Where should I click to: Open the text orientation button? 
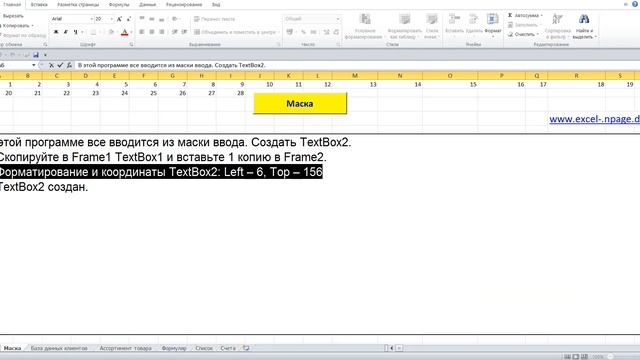tap(175, 19)
